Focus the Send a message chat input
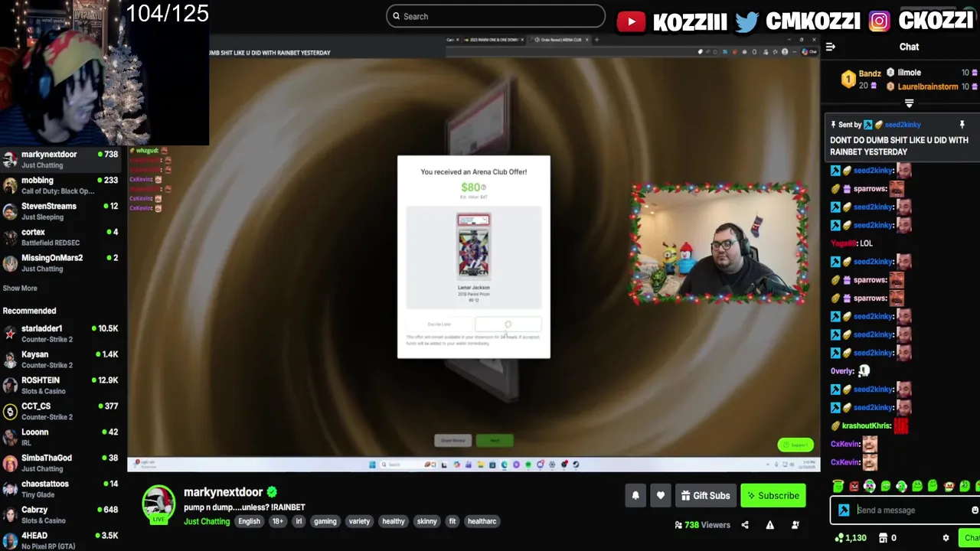980x551 pixels. [x=906, y=510]
